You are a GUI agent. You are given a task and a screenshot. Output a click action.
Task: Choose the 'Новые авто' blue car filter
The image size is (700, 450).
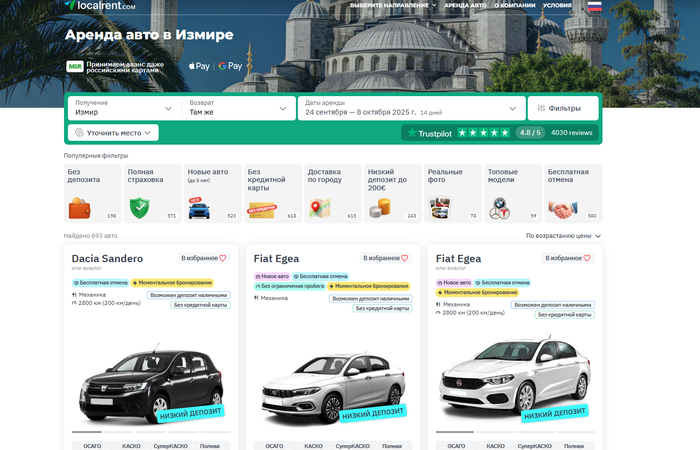pyautogui.click(x=212, y=192)
